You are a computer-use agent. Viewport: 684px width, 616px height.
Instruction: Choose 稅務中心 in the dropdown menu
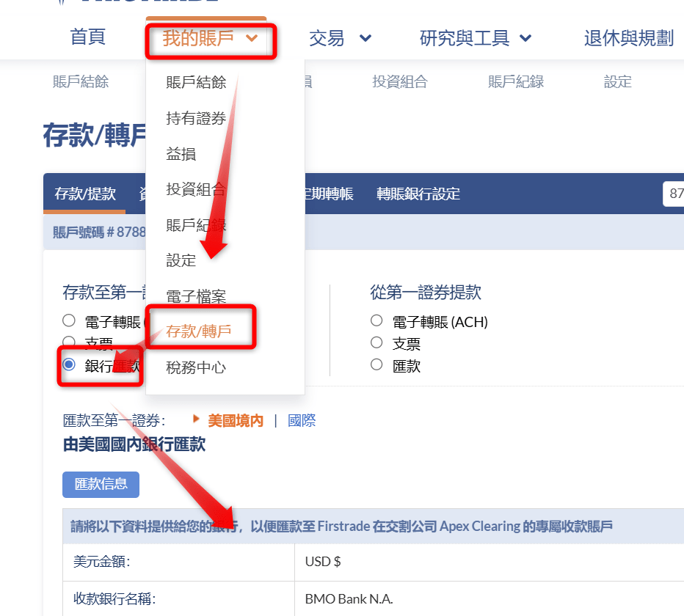click(x=196, y=367)
